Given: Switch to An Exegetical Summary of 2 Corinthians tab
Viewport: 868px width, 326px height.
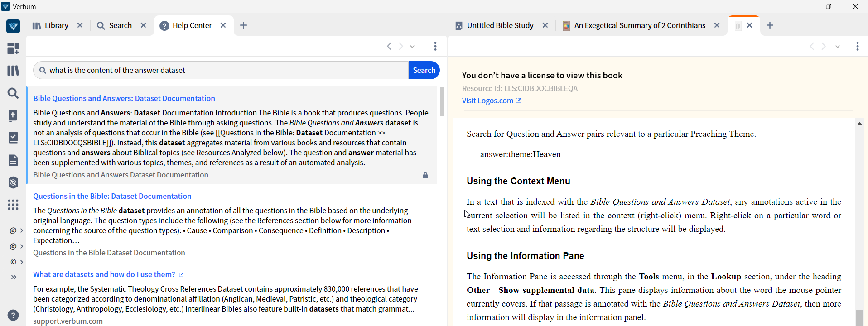Looking at the screenshot, I should coord(634,26).
